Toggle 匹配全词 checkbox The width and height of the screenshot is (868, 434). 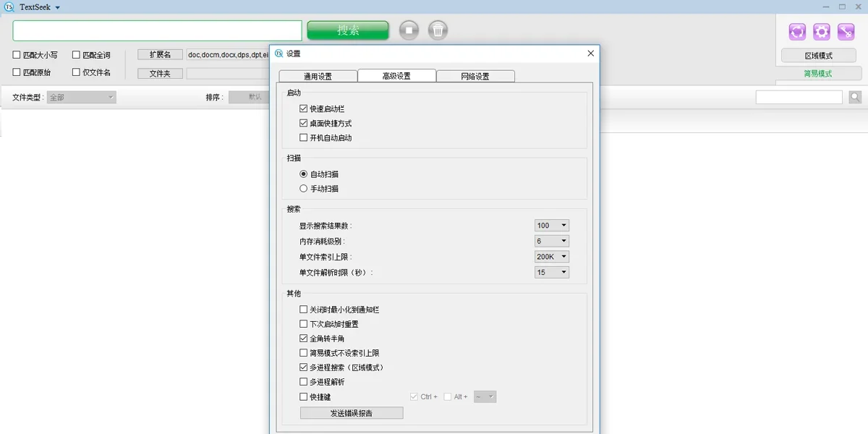76,55
